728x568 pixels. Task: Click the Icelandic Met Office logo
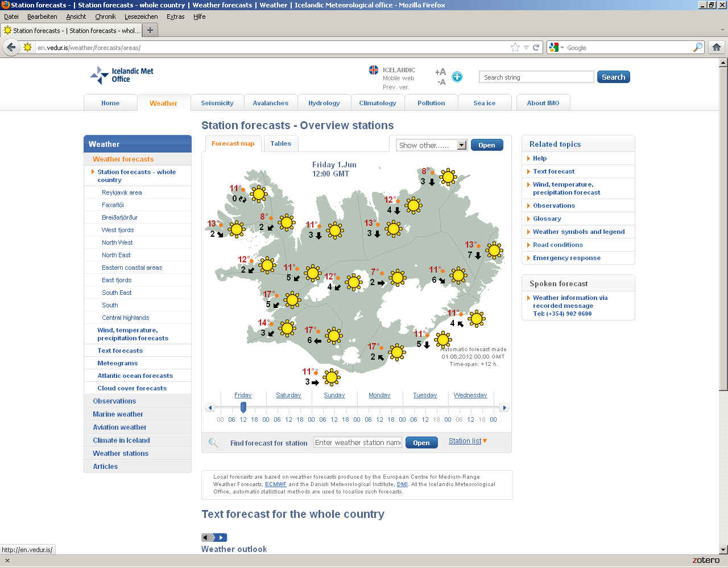pos(122,75)
